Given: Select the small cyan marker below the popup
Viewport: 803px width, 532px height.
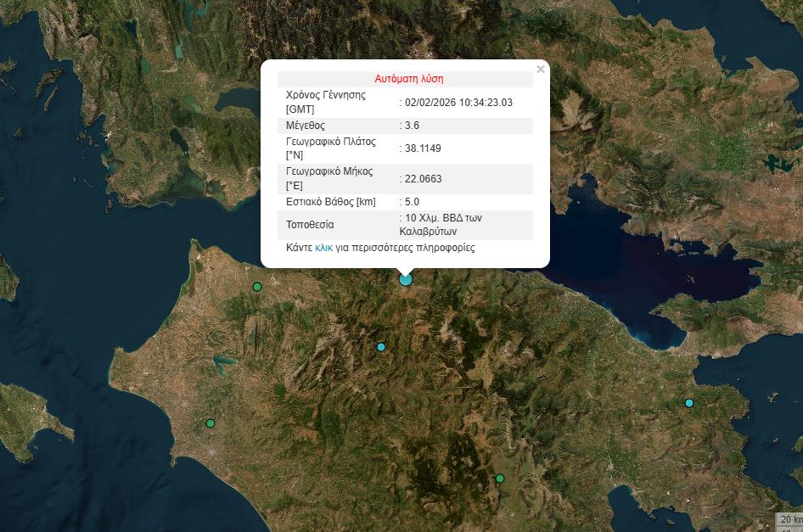Looking at the screenshot, I should tap(381, 347).
